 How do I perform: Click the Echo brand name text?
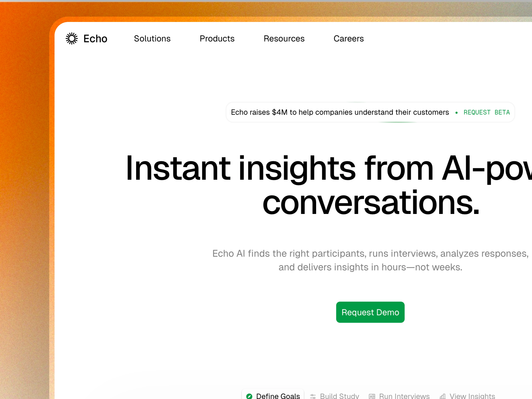[95, 39]
